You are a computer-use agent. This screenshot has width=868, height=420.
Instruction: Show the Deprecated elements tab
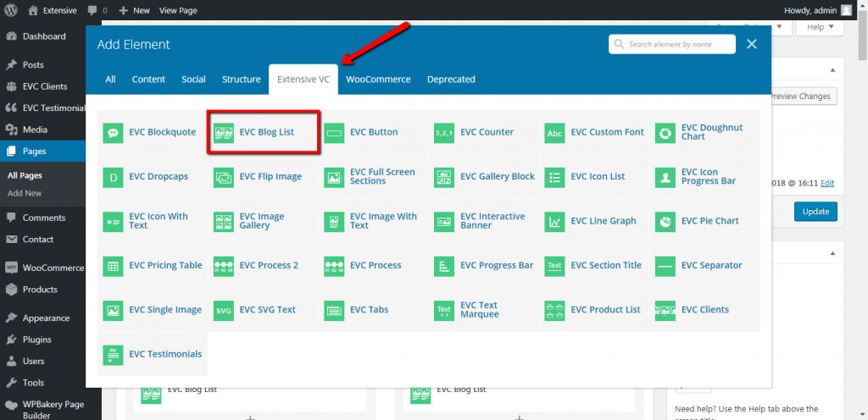(451, 79)
